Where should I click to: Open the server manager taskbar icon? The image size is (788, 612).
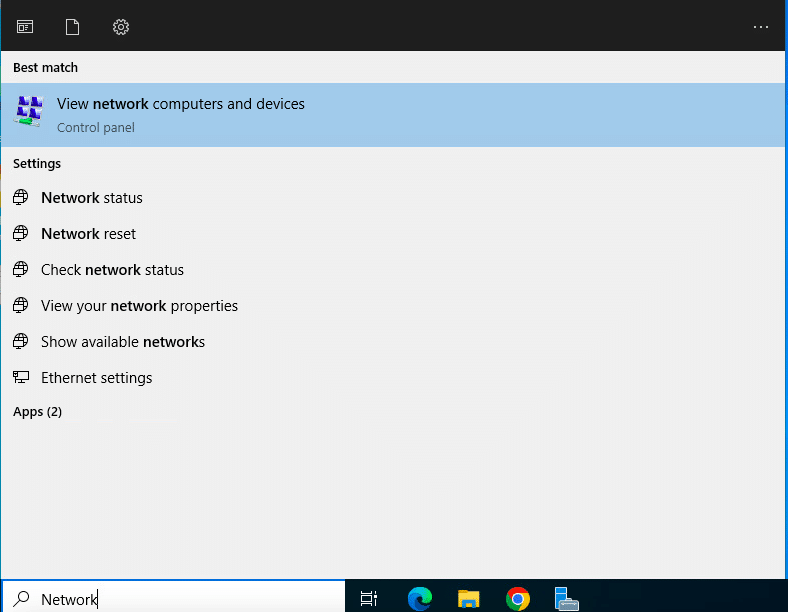[566, 598]
